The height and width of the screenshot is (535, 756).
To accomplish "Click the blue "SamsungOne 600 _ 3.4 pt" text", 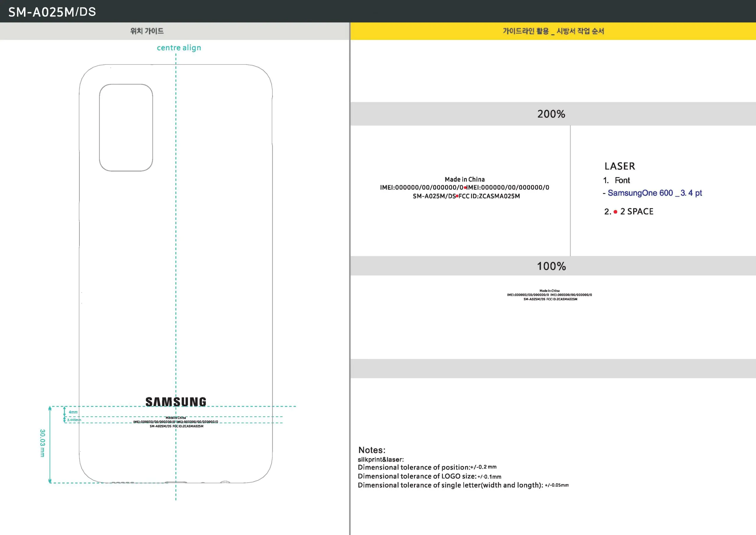I will [655, 193].
